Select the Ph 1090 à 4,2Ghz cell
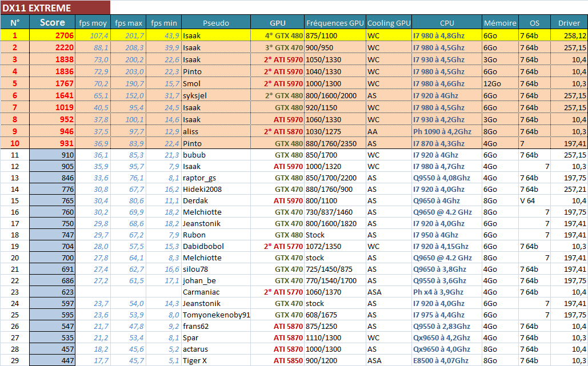Image resolution: width=588 pixels, height=366 pixels. 447,131
